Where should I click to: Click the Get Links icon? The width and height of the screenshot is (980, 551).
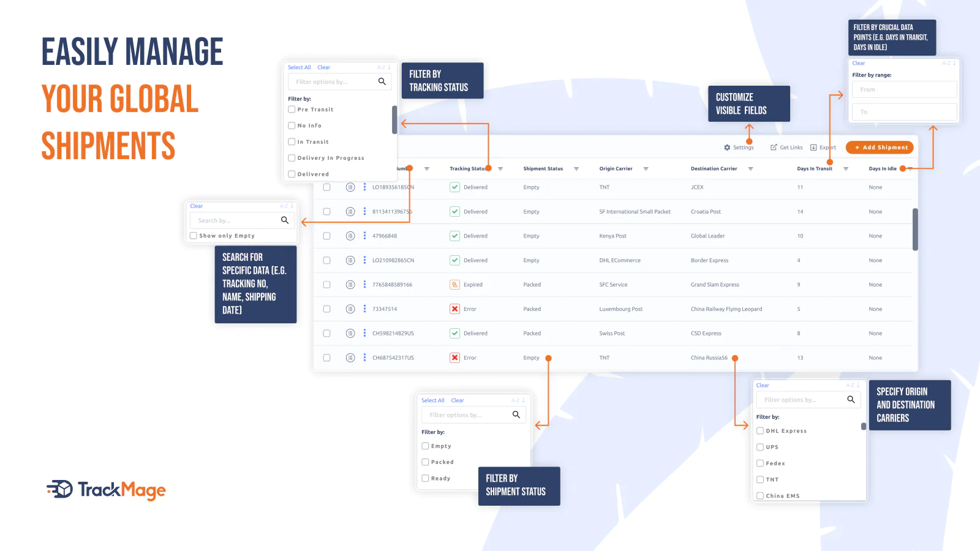pos(774,148)
